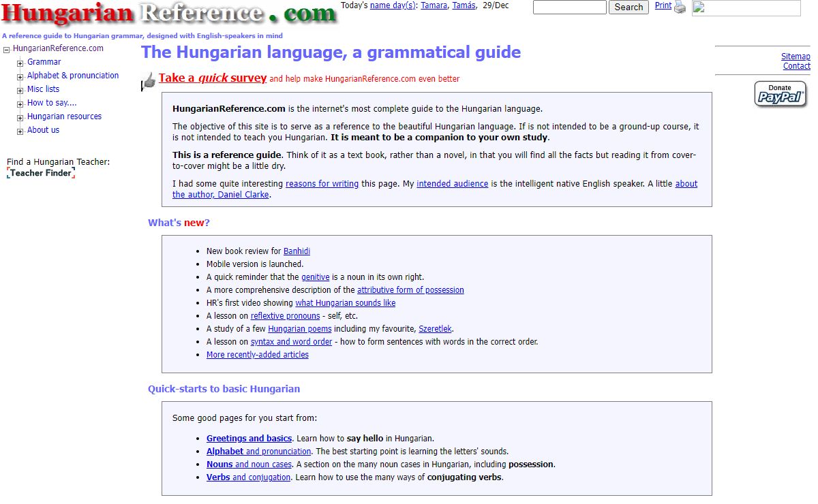Screen dimensions: 818x504
Task: Open the reasons for writing link
Action: click(322, 184)
